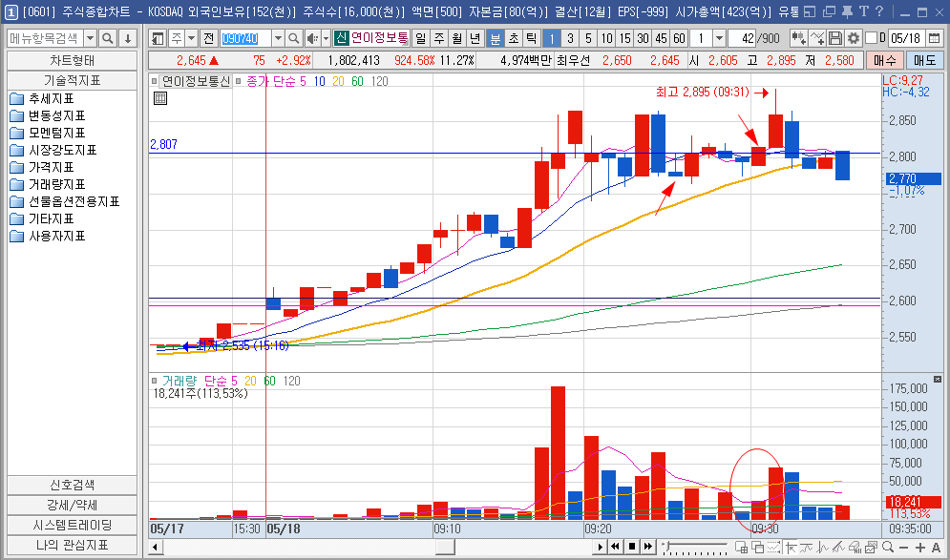
Task: Select the 분 (minute) period toggle
Action: (x=495, y=38)
